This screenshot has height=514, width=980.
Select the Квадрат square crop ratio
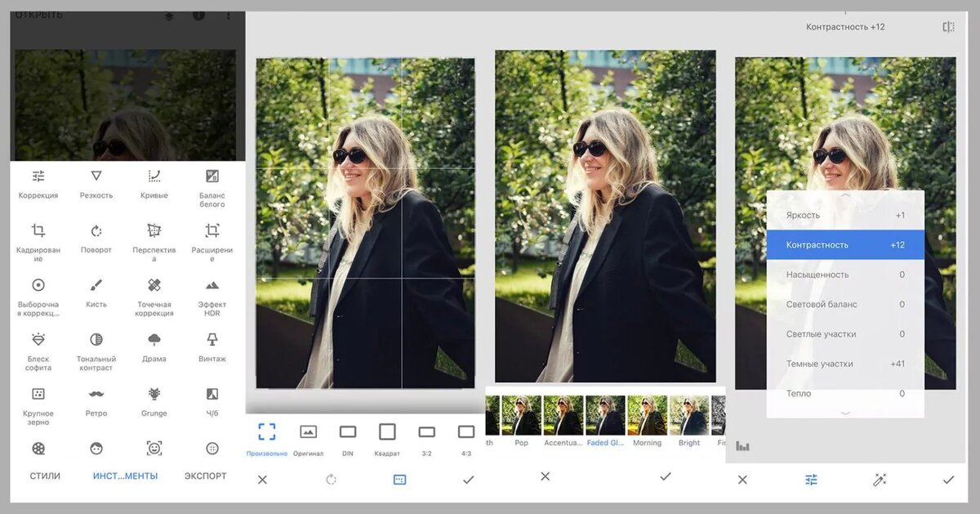[387, 440]
